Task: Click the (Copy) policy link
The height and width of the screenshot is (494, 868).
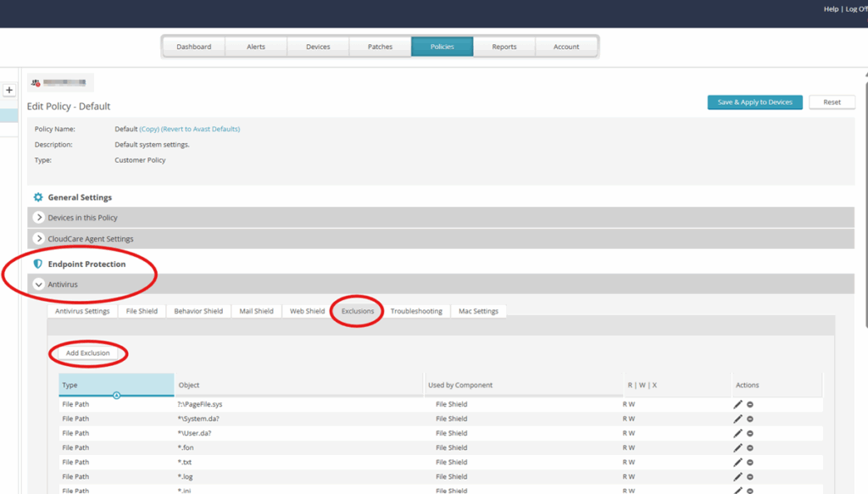Action: [x=149, y=129]
